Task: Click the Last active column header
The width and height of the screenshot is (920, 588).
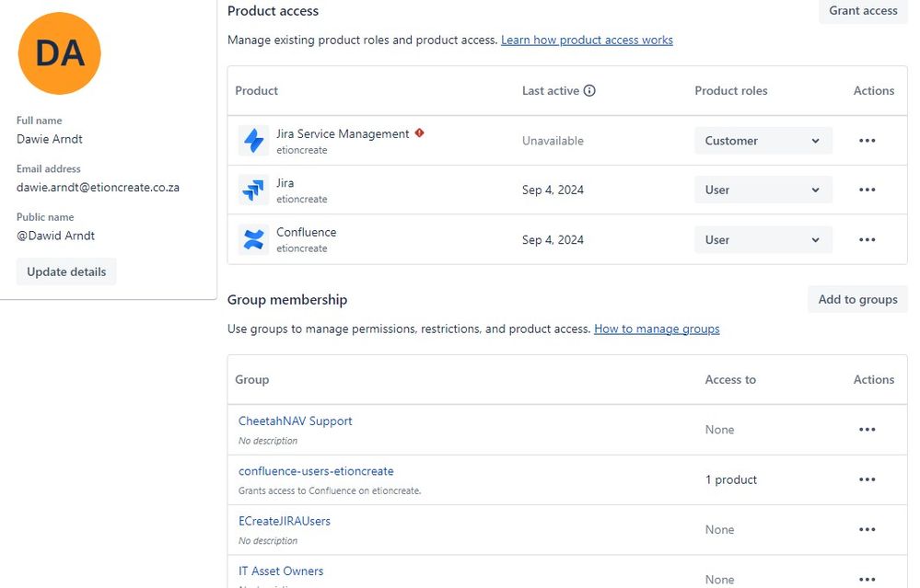Action: pos(551,90)
